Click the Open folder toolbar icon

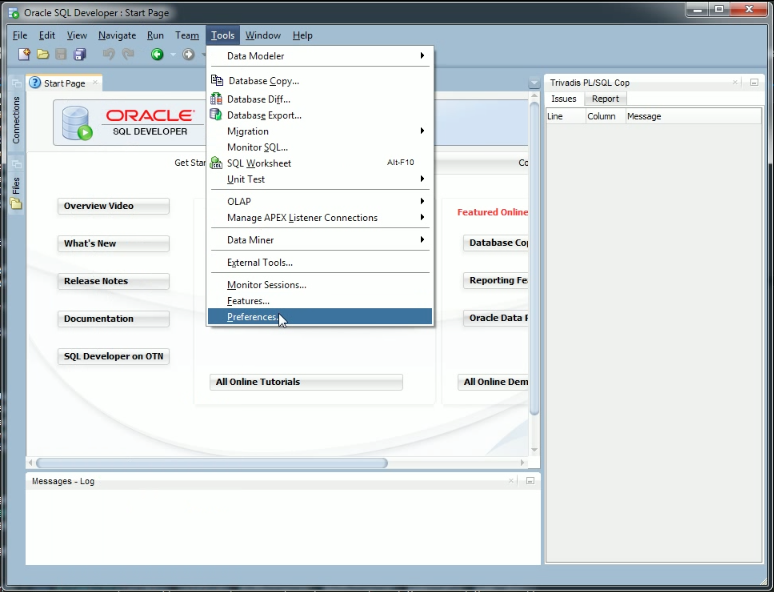pos(43,54)
